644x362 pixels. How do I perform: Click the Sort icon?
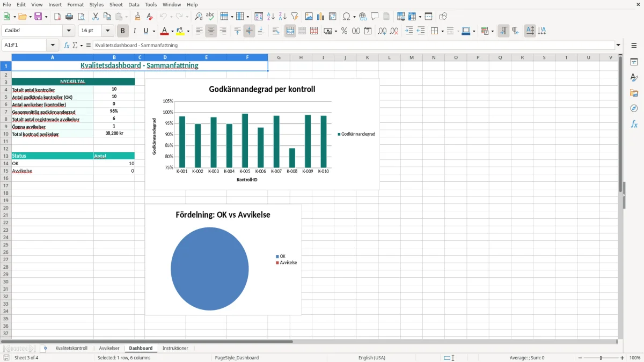(x=259, y=17)
